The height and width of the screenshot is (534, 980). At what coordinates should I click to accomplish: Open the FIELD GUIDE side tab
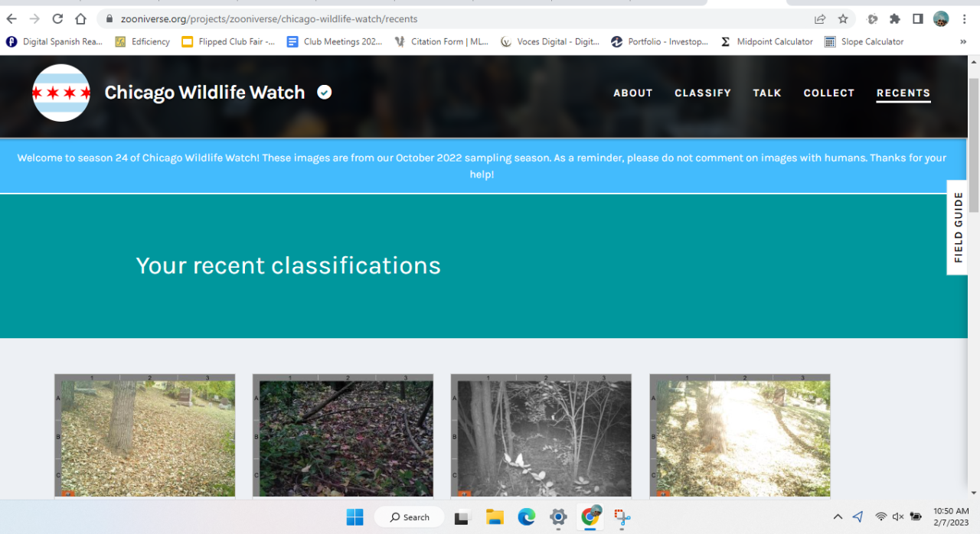tap(958, 227)
